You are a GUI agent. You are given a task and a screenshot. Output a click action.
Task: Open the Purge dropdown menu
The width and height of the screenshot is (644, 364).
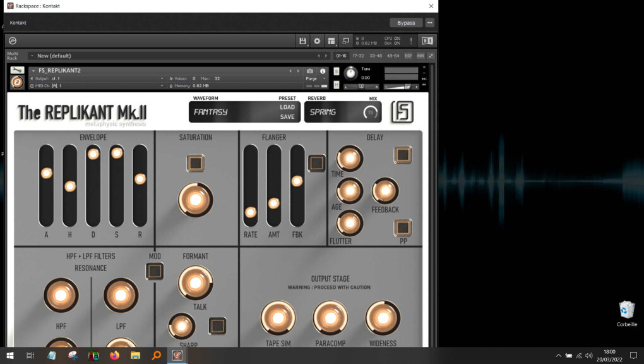[316, 78]
